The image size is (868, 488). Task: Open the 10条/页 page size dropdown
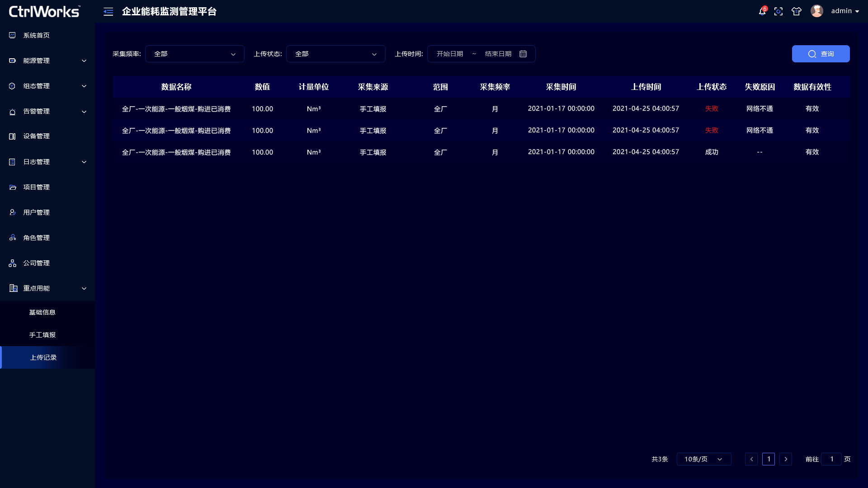tap(704, 459)
